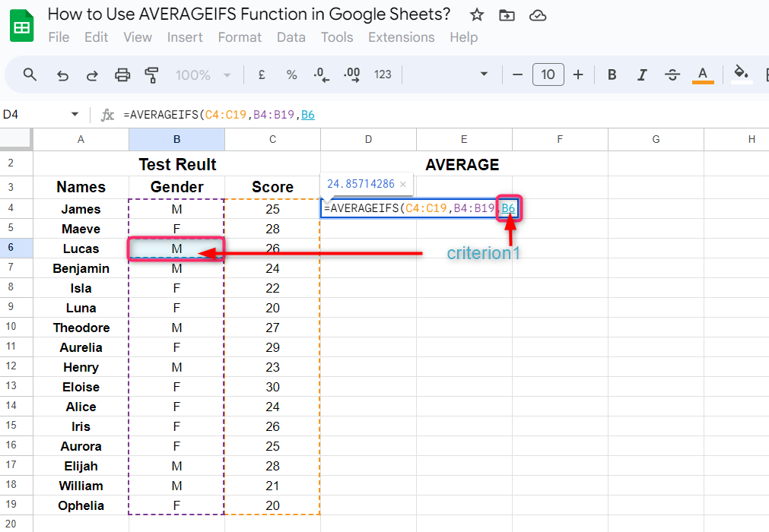The height and width of the screenshot is (532, 769).
Task: Open the View menu
Action: (x=138, y=37)
